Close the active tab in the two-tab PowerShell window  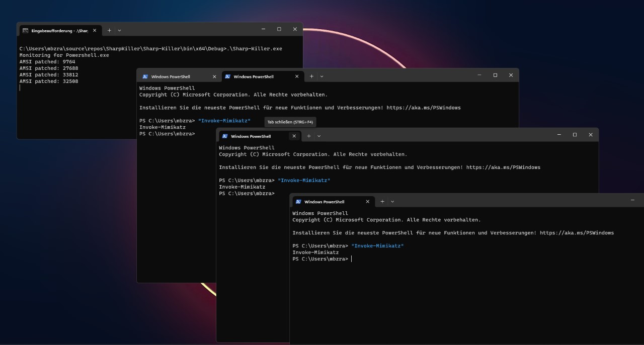pos(297,76)
